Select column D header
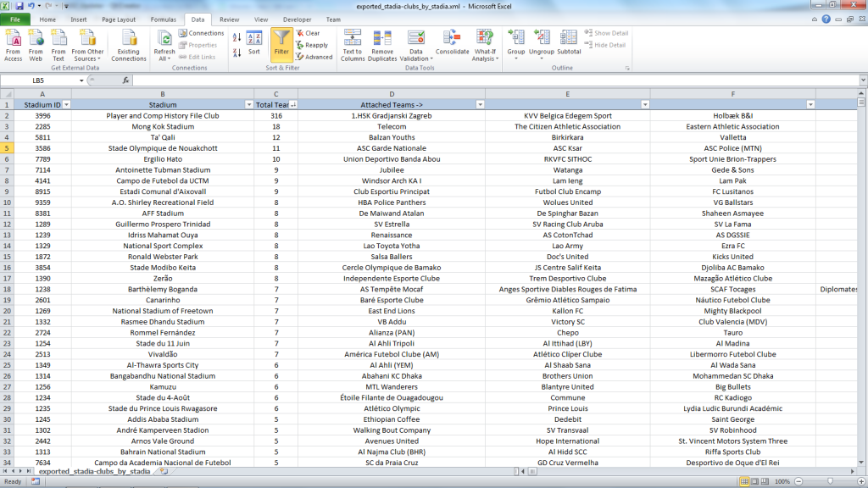The height and width of the screenshot is (488, 868). [x=392, y=94]
